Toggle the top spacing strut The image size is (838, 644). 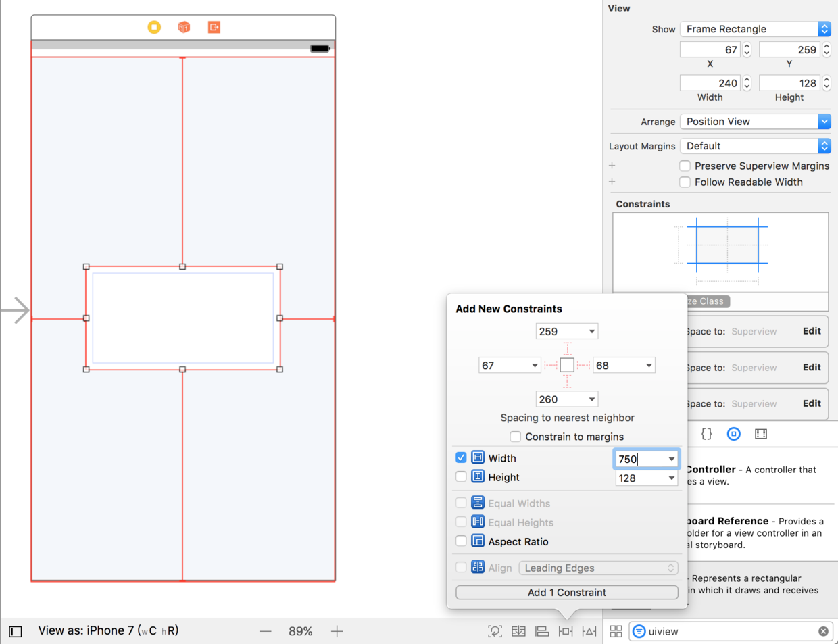(567, 349)
